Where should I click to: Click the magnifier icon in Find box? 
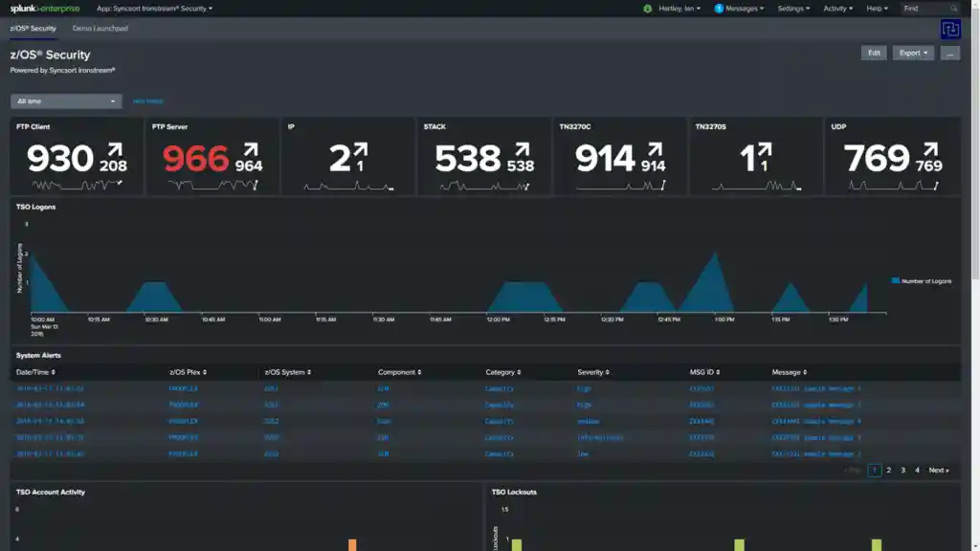(954, 9)
